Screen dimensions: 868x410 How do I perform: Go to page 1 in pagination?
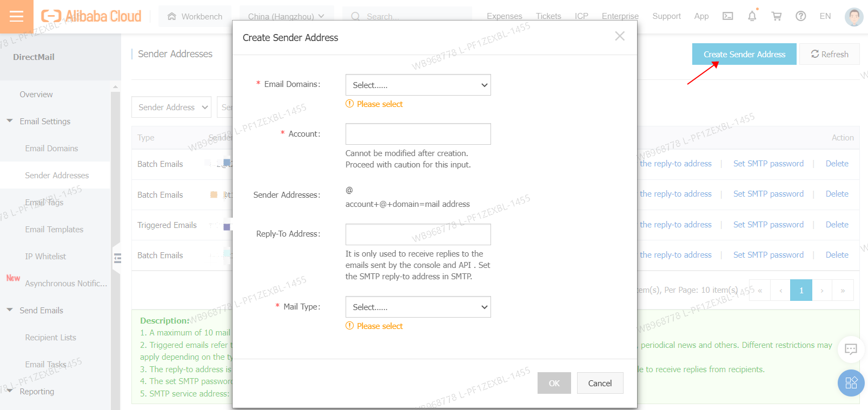[801, 290]
